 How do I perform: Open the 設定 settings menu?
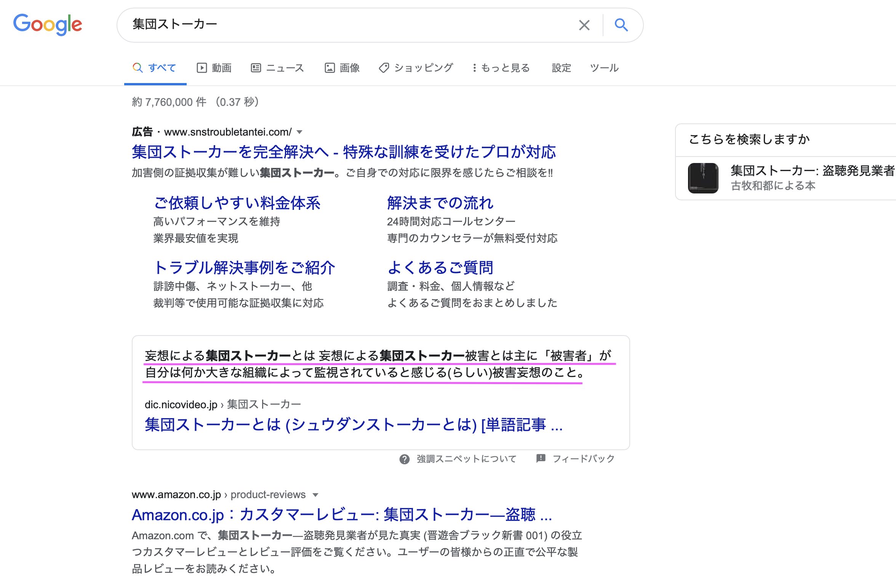561,68
